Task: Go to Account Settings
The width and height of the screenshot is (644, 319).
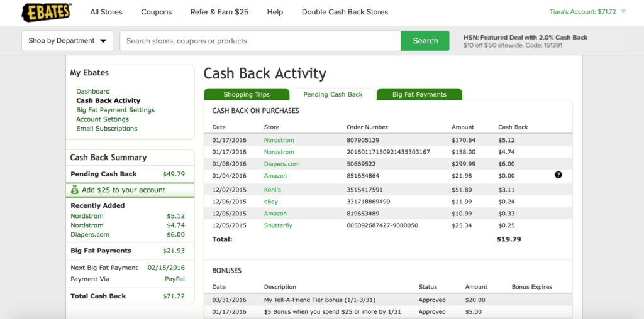Action: [x=103, y=119]
